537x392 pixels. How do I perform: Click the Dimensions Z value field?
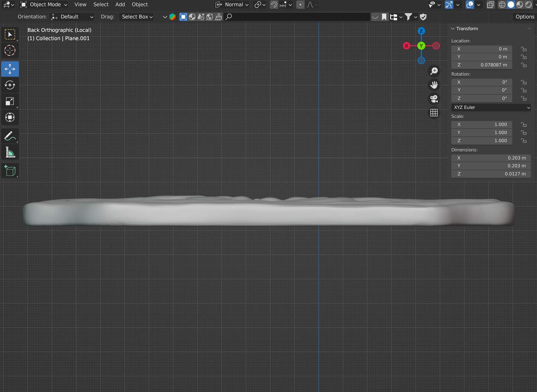[x=491, y=174]
